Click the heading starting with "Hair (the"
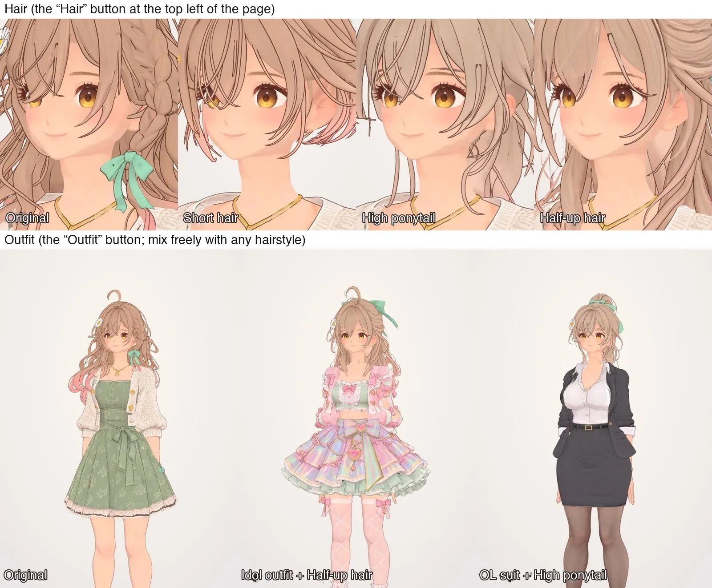Viewport: 712px width, 588px height. click(139, 9)
